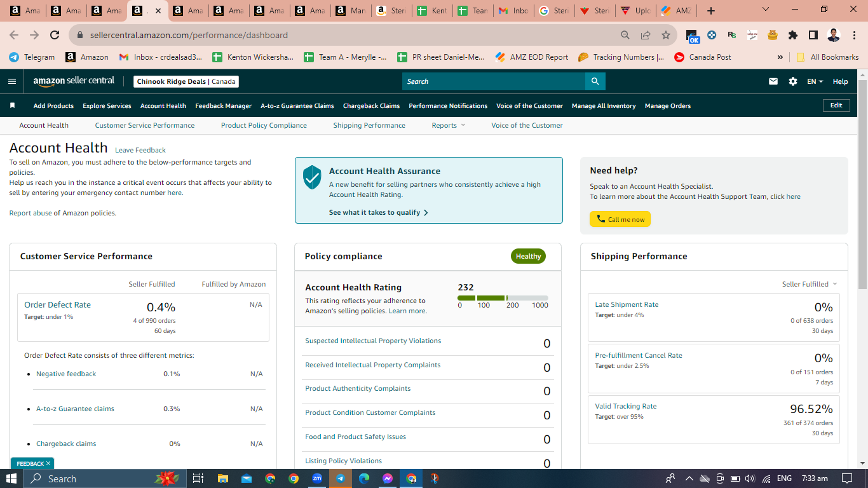This screenshot has width=868, height=488.
Task: Click the browser reload button
Action: [55, 35]
